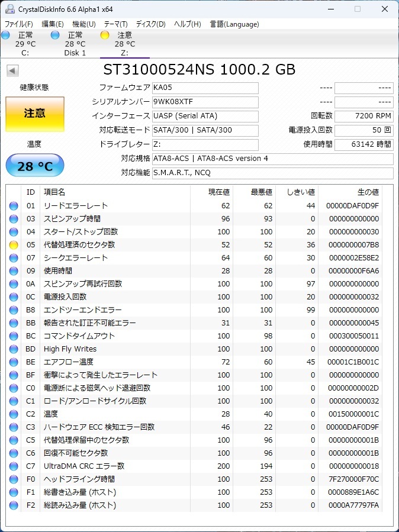The height and width of the screenshot is (532, 399).
Task: Click the status icon for 総読み込み量 (ホスト)
Action: (x=14, y=505)
